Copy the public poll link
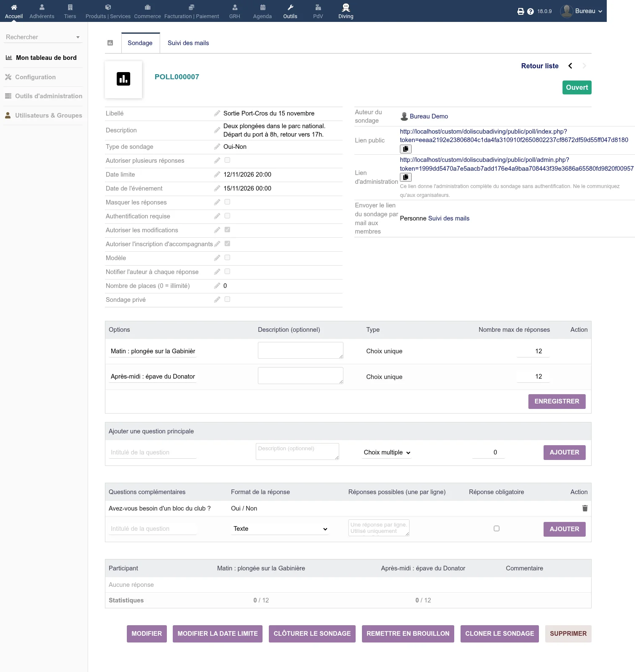 click(405, 149)
